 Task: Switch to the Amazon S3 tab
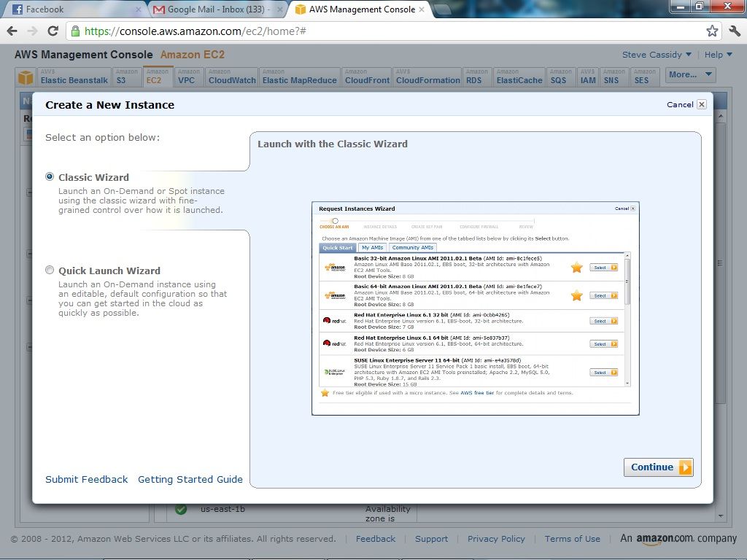pyautogui.click(x=126, y=77)
